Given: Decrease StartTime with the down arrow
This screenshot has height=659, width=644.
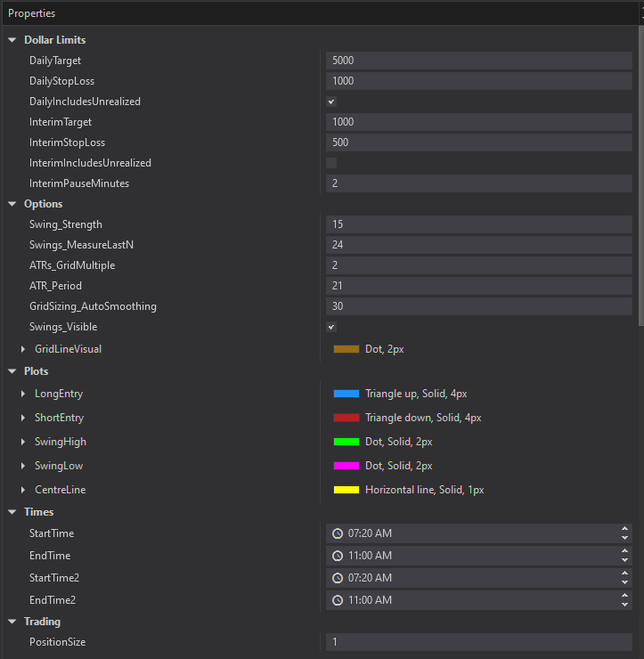Looking at the screenshot, I should [x=624, y=538].
